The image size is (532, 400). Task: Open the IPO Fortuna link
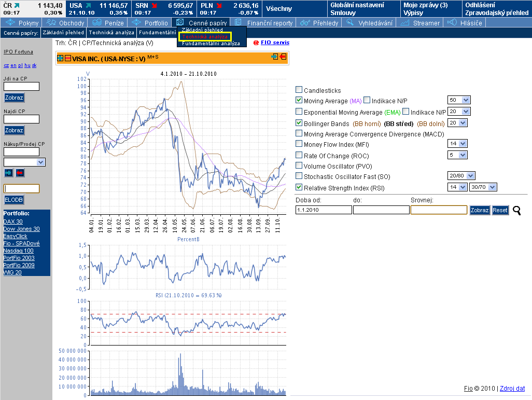[x=18, y=52]
